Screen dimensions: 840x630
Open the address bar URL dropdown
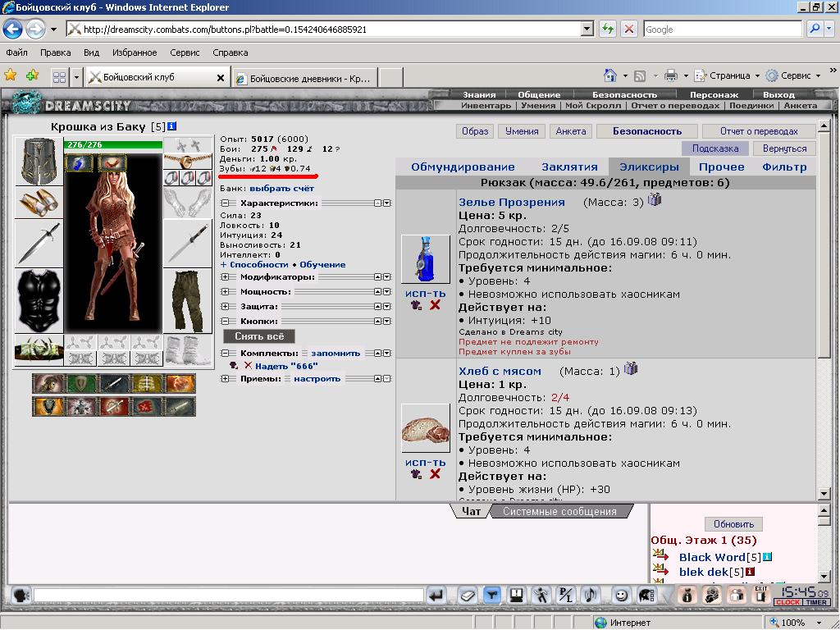pos(587,29)
